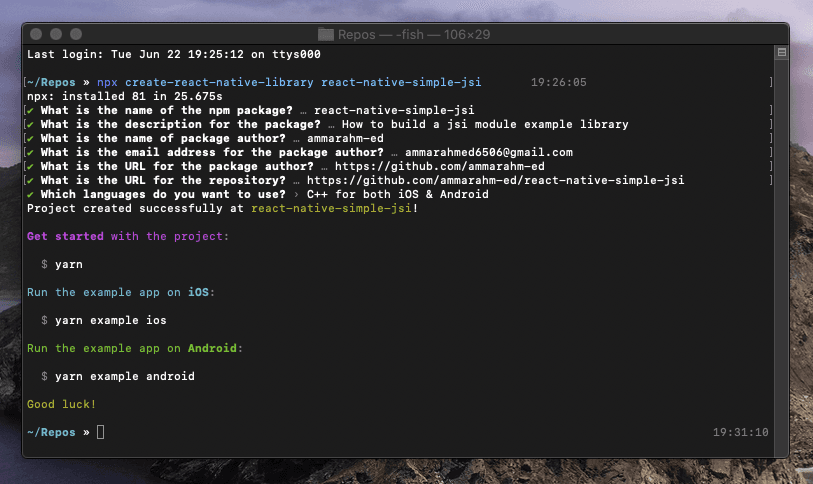
Task: Click the close window button
Action: point(36,34)
